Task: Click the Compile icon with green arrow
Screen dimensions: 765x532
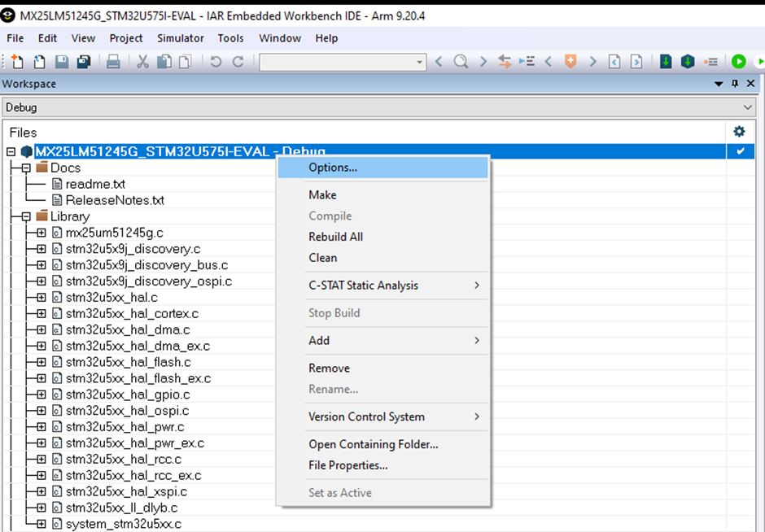Action: [666, 62]
